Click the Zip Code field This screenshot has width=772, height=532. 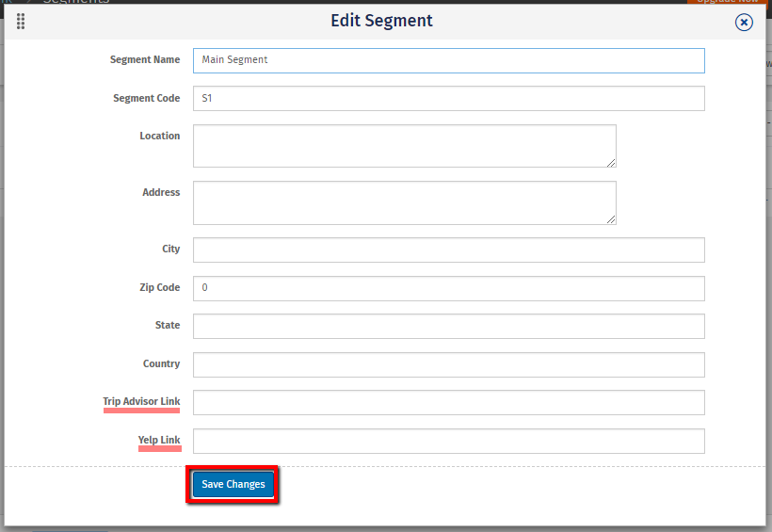(x=448, y=288)
